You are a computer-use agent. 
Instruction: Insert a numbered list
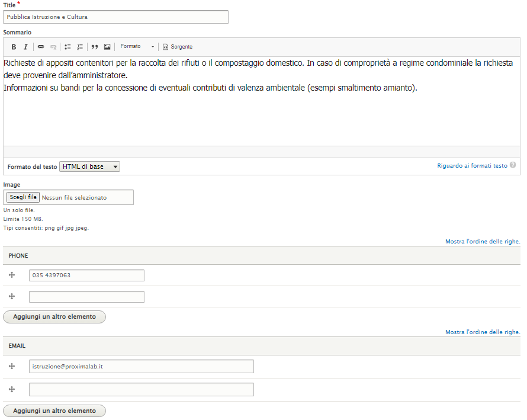pyautogui.click(x=80, y=47)
